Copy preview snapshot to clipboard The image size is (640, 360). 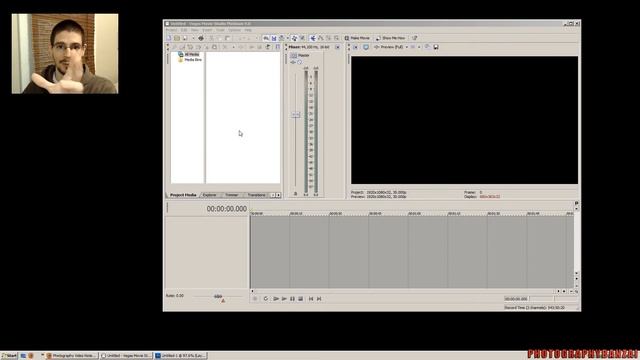427,47
